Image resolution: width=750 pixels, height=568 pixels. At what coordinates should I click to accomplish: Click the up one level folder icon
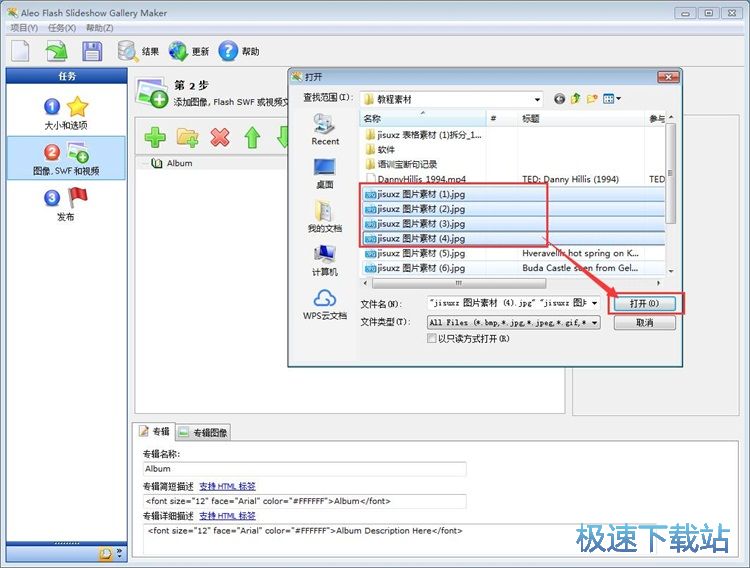coord(575,99)
